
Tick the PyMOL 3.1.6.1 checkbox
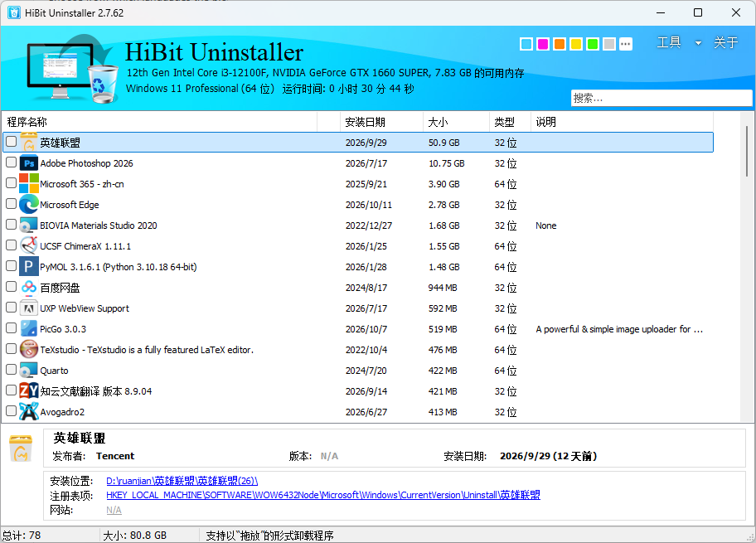click(11, 266)
